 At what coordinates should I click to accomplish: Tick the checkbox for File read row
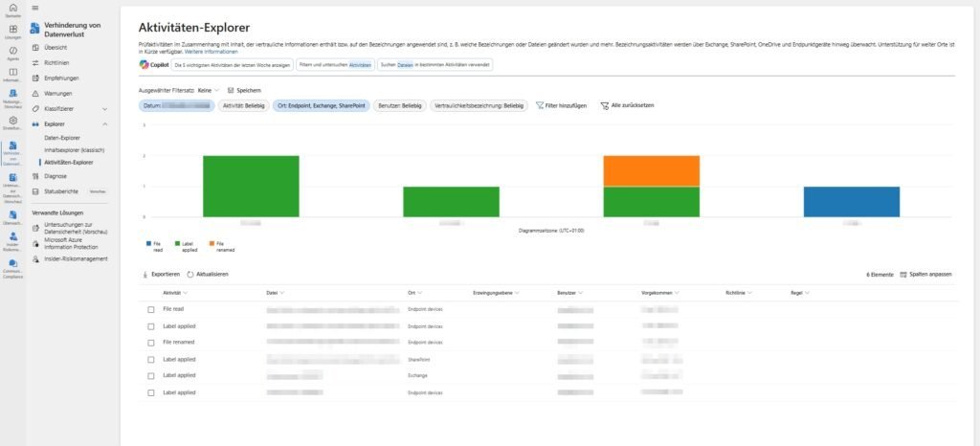(151, 309)
